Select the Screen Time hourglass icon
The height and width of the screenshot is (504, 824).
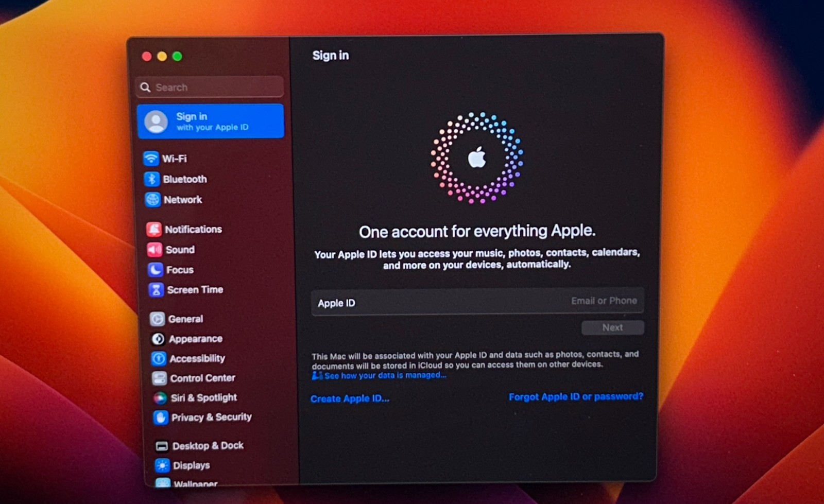point(156,290)
